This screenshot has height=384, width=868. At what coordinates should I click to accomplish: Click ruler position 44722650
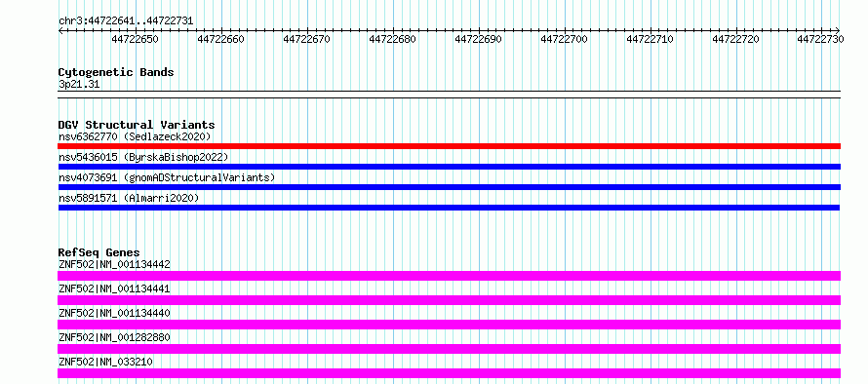click(x=135, y=39)
